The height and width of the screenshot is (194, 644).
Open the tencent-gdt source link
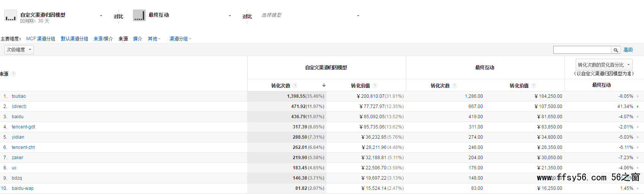pos(24,127)
